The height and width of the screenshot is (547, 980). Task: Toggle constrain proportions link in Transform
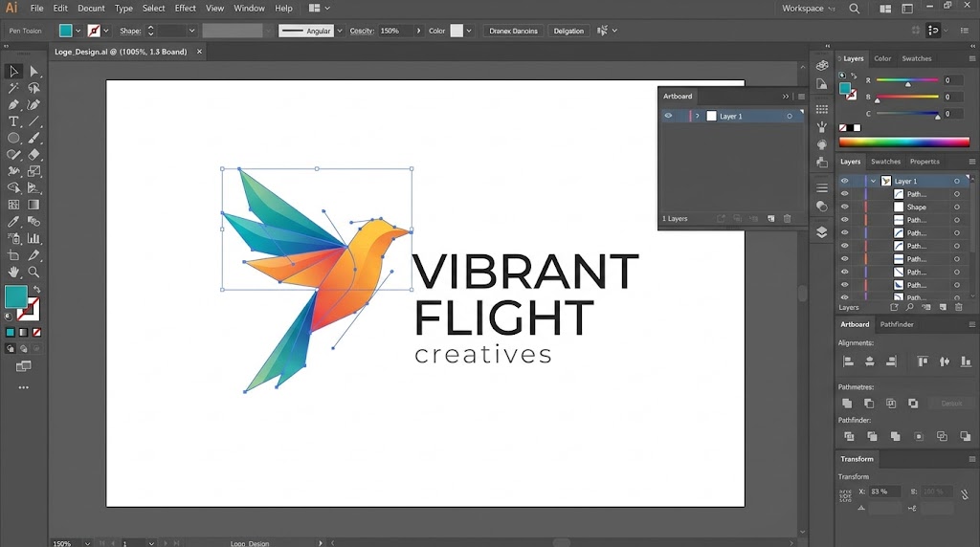(x=965, y=493)
